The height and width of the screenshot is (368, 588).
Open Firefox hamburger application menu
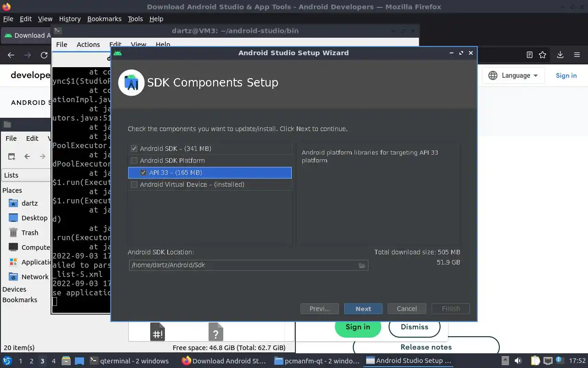(577, 55)
